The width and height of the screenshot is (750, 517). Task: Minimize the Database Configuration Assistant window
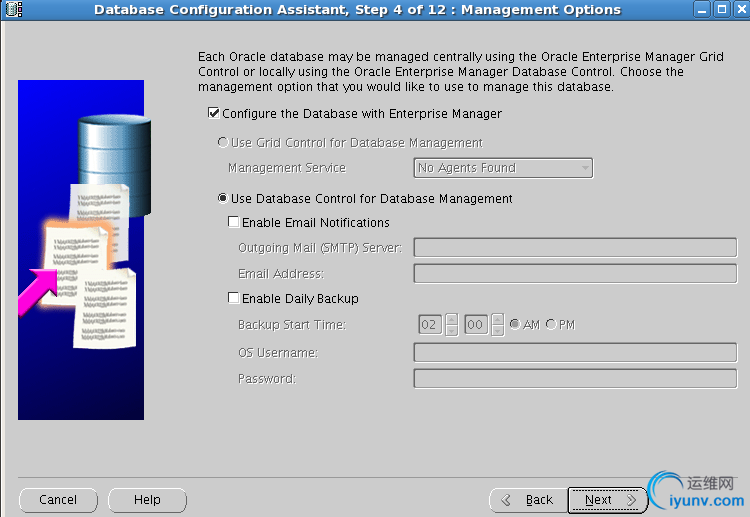click(702, 9)
